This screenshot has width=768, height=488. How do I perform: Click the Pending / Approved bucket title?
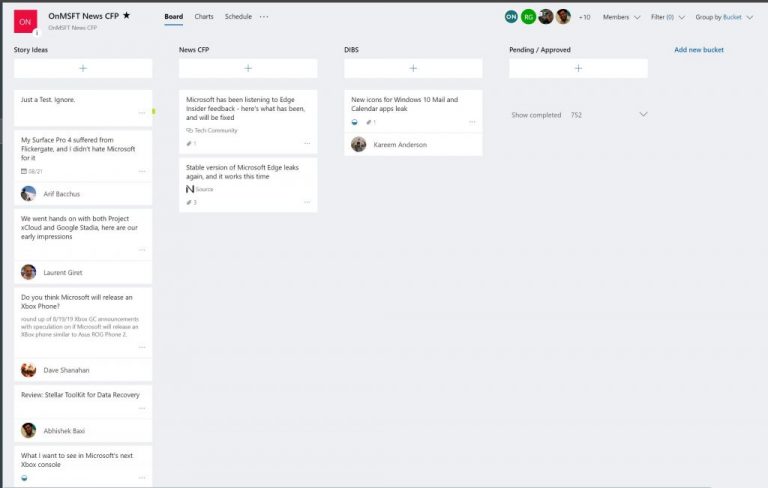pyautogui.click(x=540, y=49)
